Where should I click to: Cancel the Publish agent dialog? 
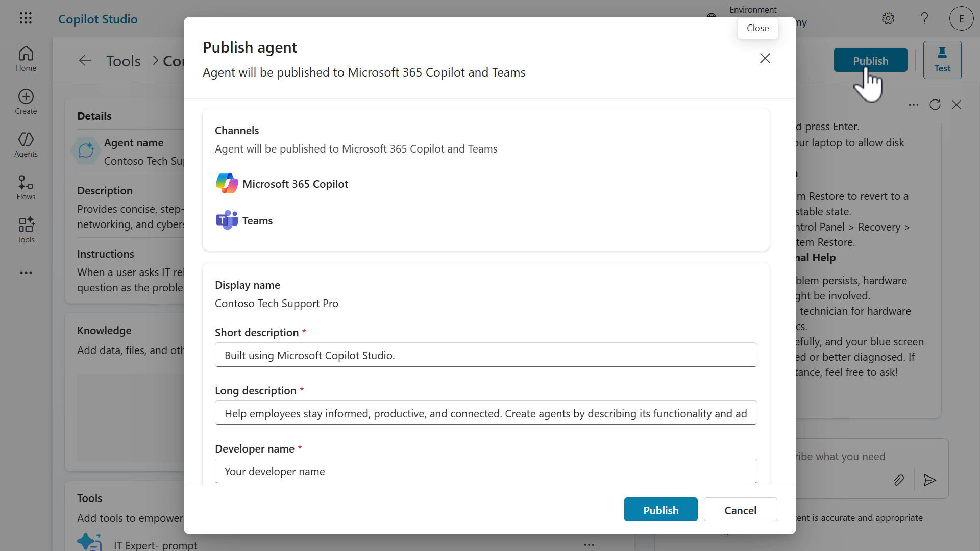tap(740, 510)
